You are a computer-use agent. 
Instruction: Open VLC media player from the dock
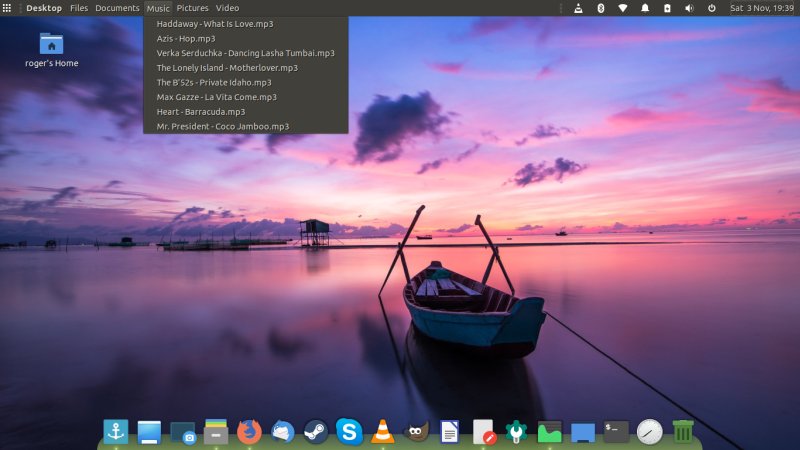click(x=382, y=432)
